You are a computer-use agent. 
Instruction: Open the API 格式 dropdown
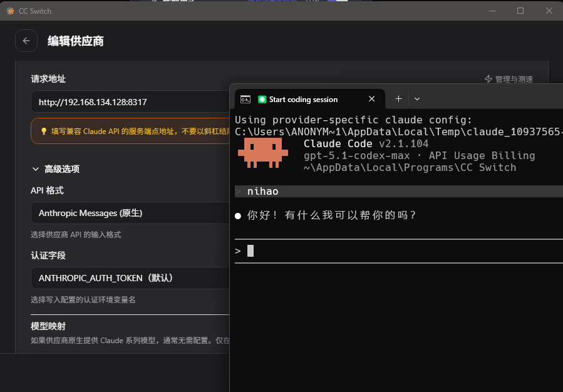(130, 213)
